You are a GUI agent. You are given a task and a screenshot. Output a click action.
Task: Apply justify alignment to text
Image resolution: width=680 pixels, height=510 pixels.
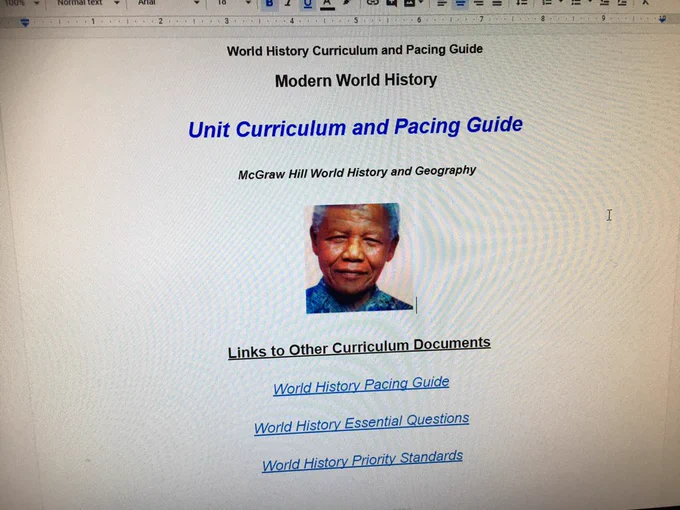pyautogui.click(x=497, y=3)
